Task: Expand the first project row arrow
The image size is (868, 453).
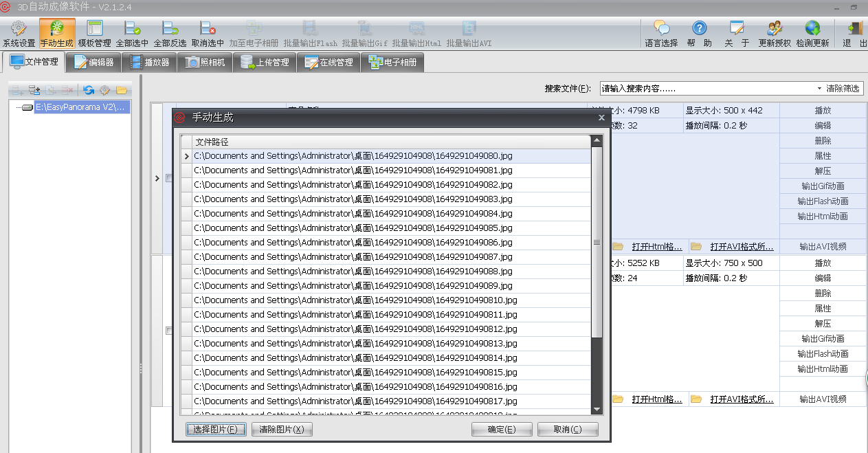Action: (157, 179)
